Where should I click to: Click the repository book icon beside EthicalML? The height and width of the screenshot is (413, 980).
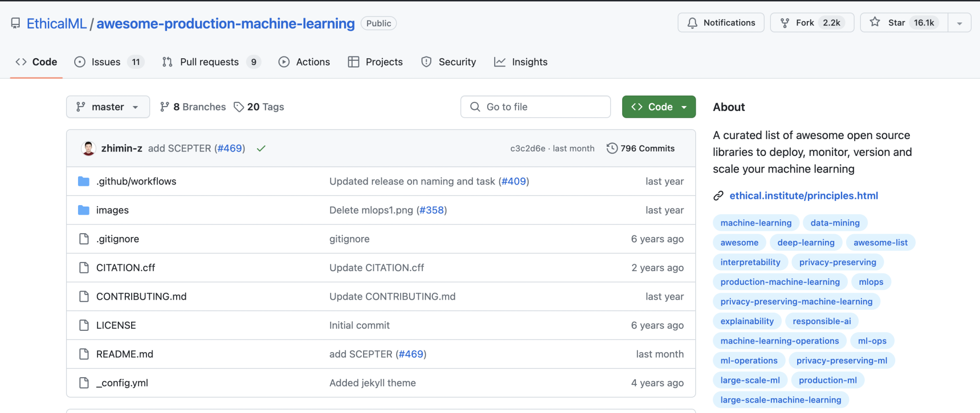(x=16, y=23)
